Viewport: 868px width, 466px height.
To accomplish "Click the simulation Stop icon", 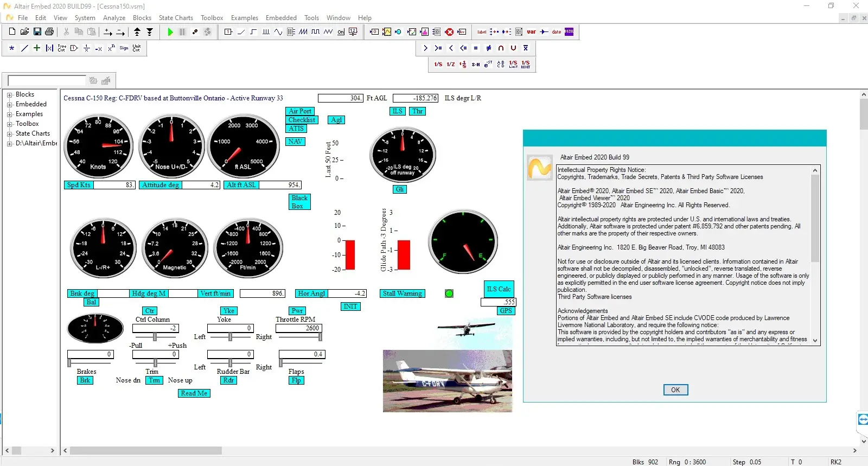I will pos(182,32).
